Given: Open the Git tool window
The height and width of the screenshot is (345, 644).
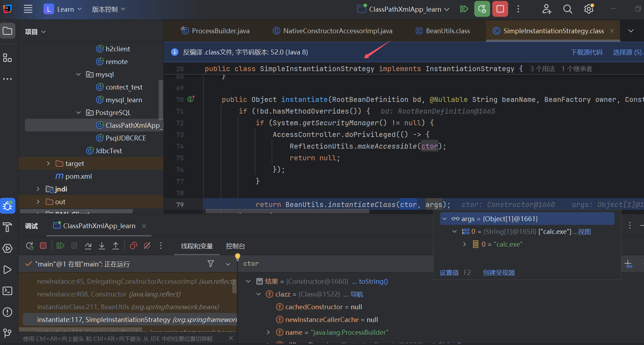Looking at the screenshot, I should click(7, 333).
